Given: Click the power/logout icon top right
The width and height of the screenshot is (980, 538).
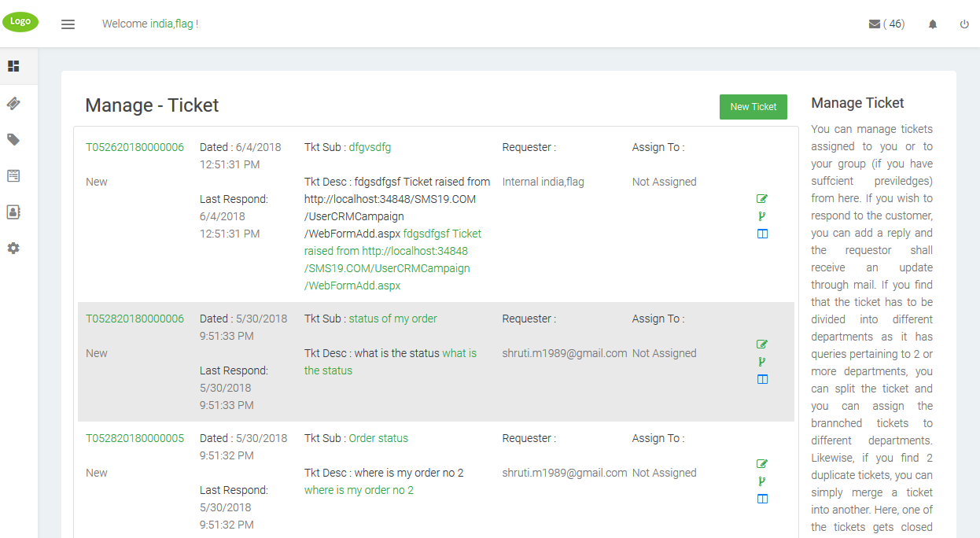Looking at the screenshot, I should 964,24.
